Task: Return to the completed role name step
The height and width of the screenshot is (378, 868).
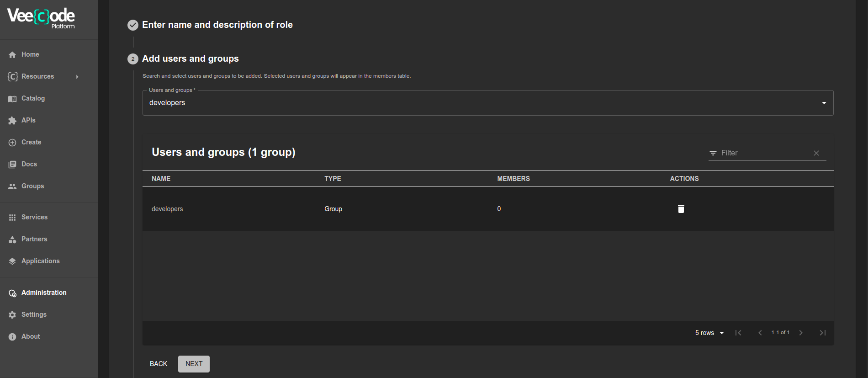Action: tap(217, 25)
